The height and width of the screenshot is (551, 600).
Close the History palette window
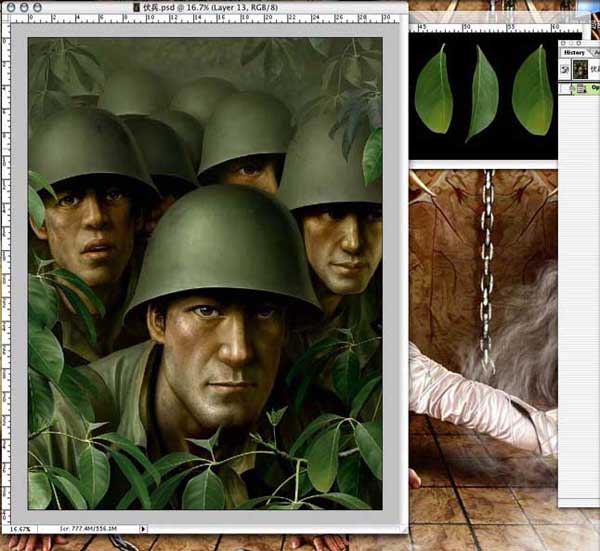[x=563, y=43]
